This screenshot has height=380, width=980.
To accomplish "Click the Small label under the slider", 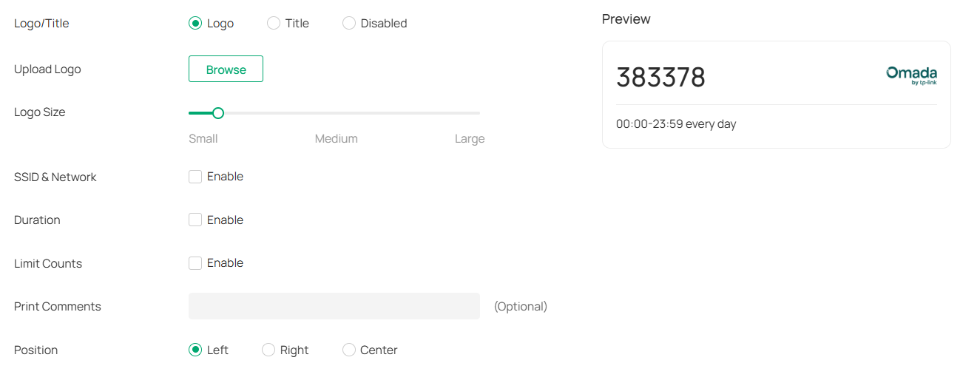I will [203, 139].
